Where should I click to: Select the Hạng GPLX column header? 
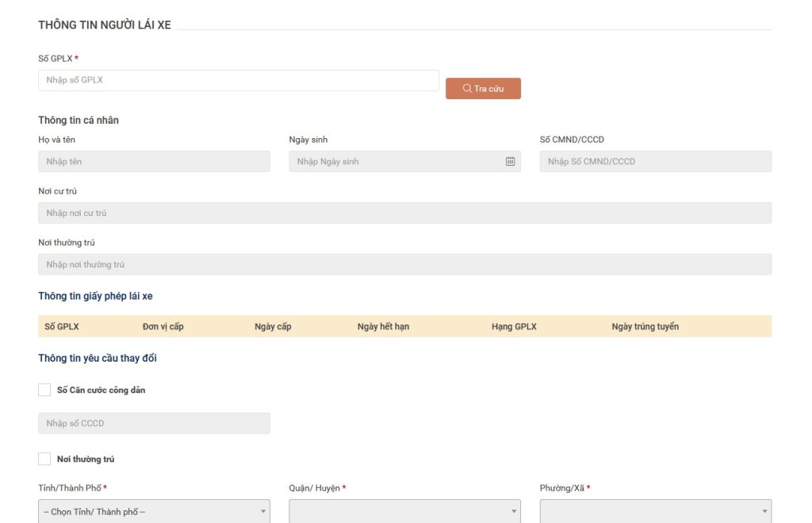click(514, 327)
